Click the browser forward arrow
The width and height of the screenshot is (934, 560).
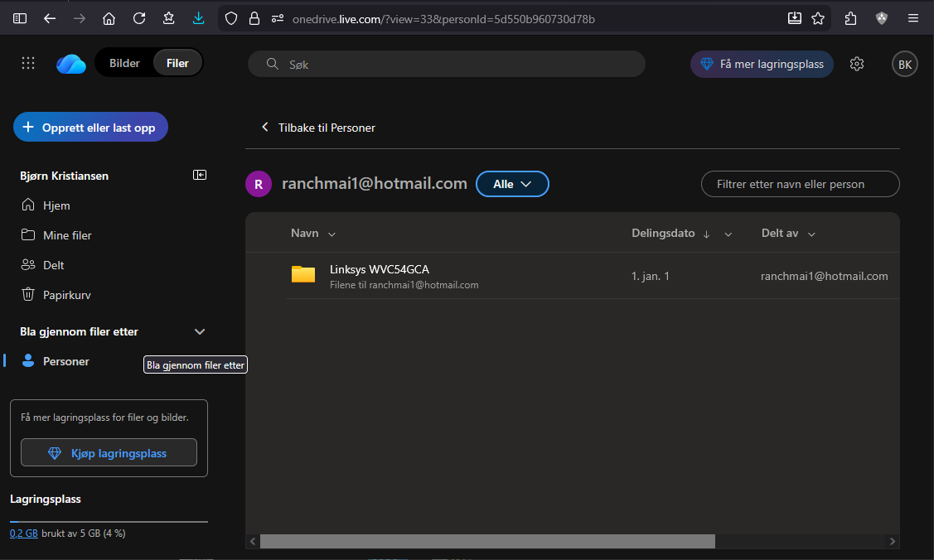pyautogui.click(x=80, y=18)
